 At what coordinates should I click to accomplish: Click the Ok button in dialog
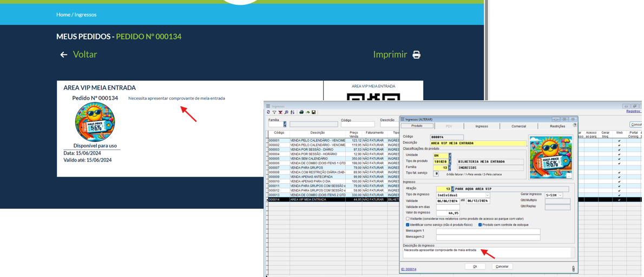[475, 266]
